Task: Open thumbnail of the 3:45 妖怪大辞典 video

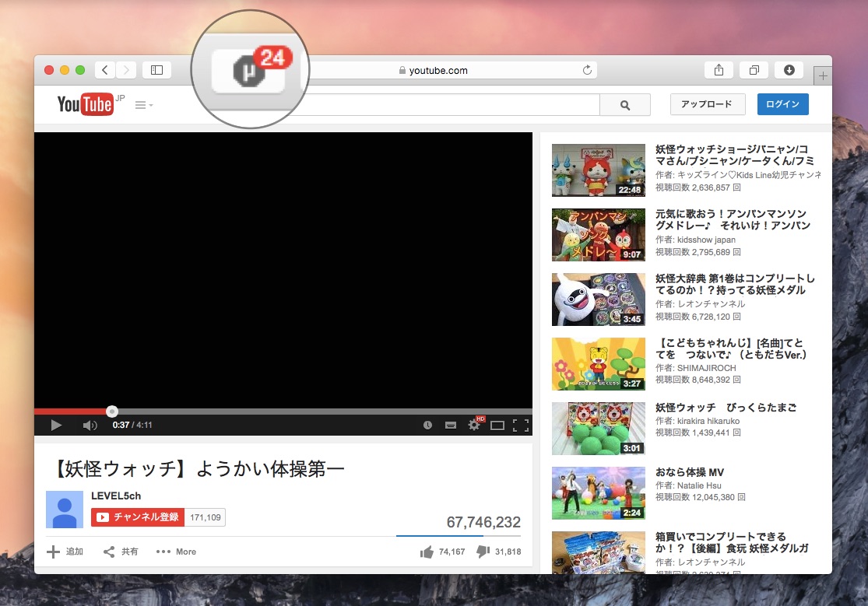Action: click(599, 299)
